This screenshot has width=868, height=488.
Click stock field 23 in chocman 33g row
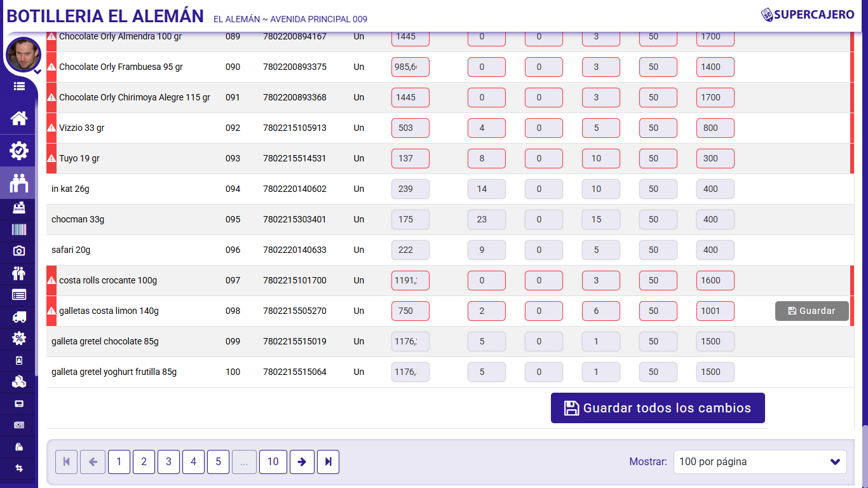487,219
